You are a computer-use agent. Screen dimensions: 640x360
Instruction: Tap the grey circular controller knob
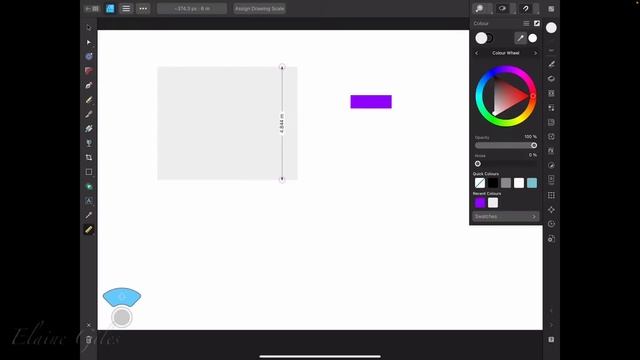coord(122,317)
